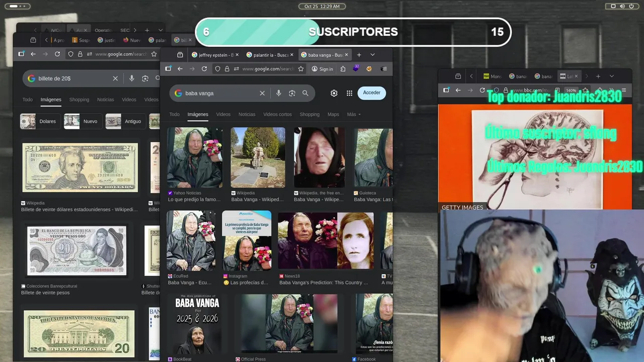Toggle reader view in BBC window

coord(557,90)
